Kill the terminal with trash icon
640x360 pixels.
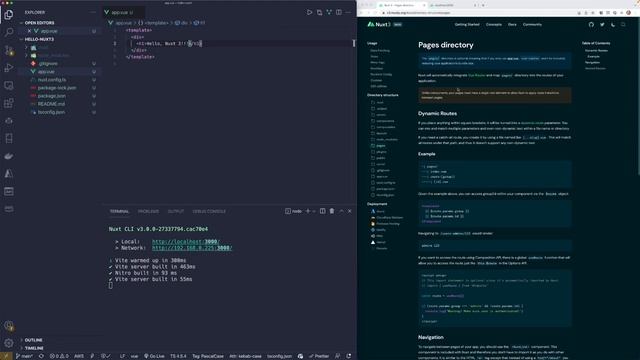[x=332, y=211]
